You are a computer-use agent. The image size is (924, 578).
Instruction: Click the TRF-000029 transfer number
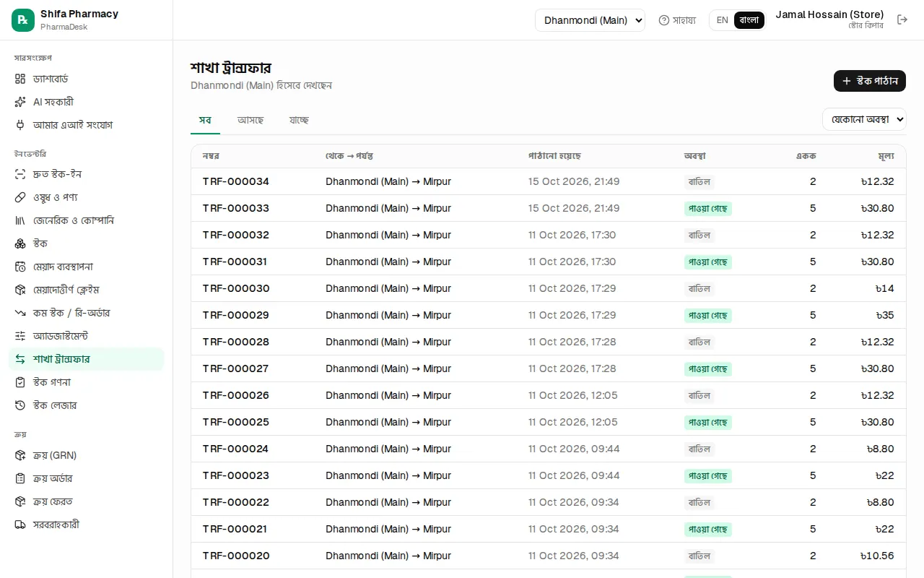tap(236, 315)
